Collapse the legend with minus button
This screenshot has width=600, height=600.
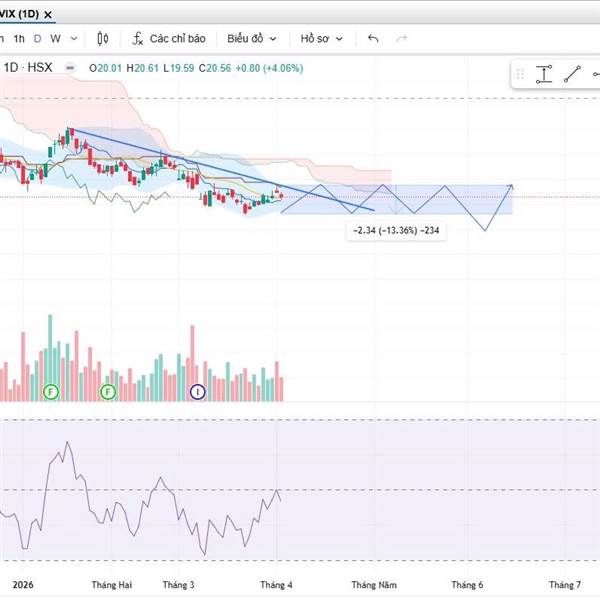70,68
